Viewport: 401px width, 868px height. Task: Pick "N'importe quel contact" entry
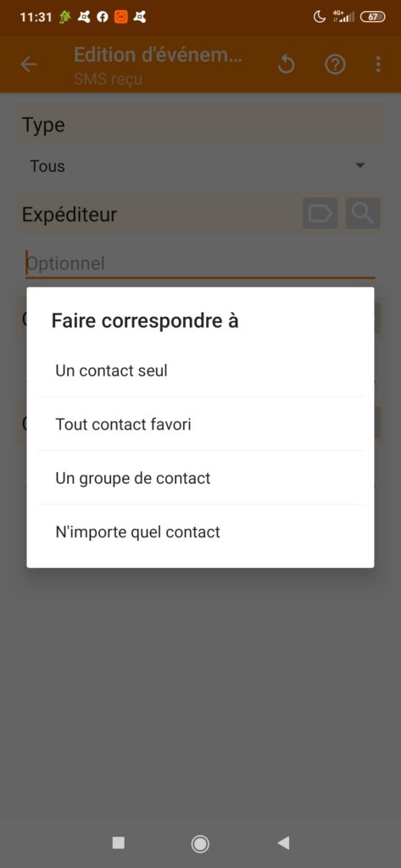pyautogui.click(x=200, y=532)
